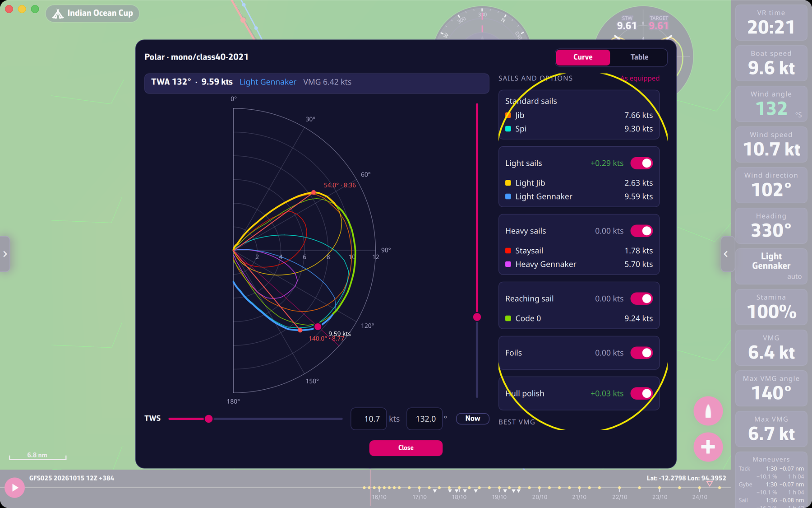Click the Indian Ocean Cup tent icon
Screen dimensions: 812x508
(58, 14)
